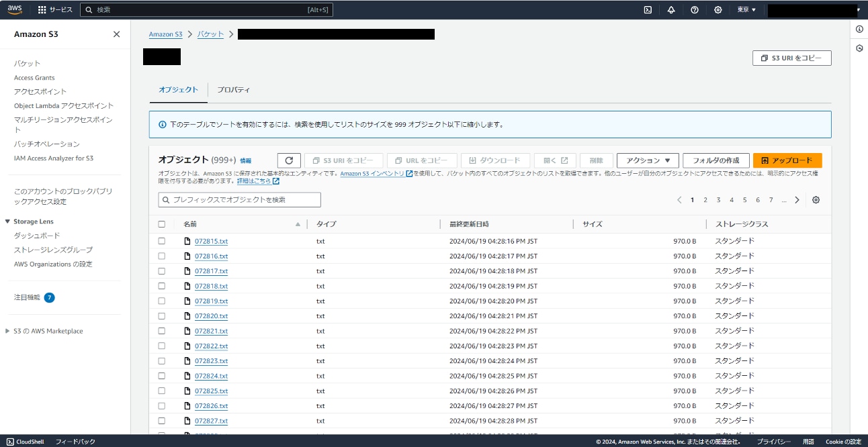The width and height of the screenshot is (868, 447).
Task: Click S3 URI をコピー button at top right
Action: pyautogui.click(x=791, y=58)
